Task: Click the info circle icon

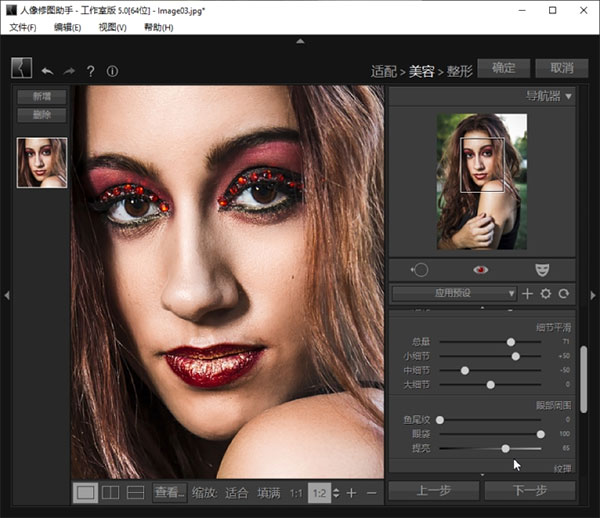Action: click(x=112, y=71)
